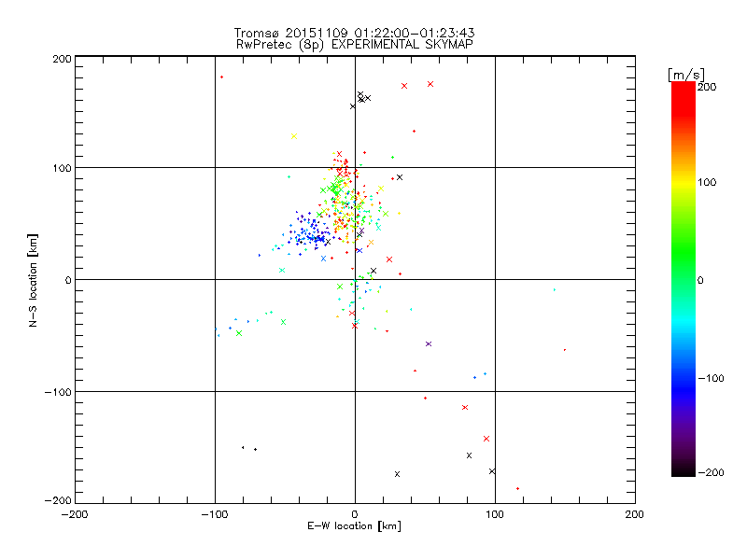The height and width of the screenshot is (560, 747).
Task: Click the red dot near the top-left corner of plot
Action: click(221, 77)
